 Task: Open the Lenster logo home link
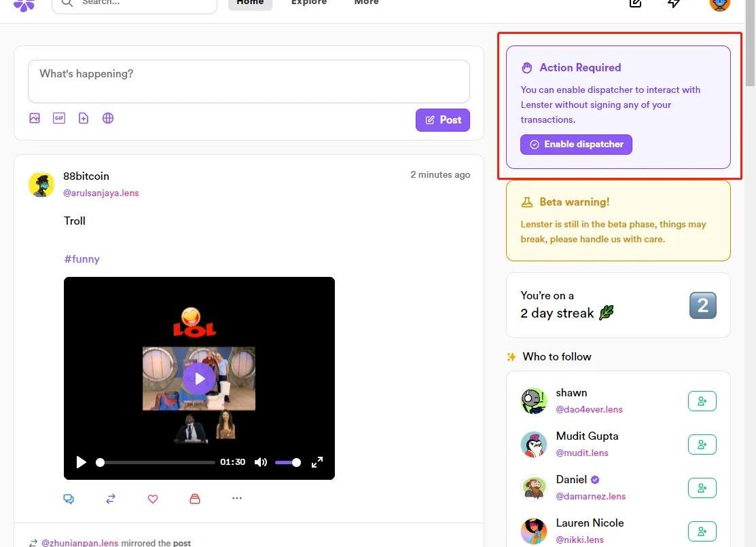click(24, 4)
